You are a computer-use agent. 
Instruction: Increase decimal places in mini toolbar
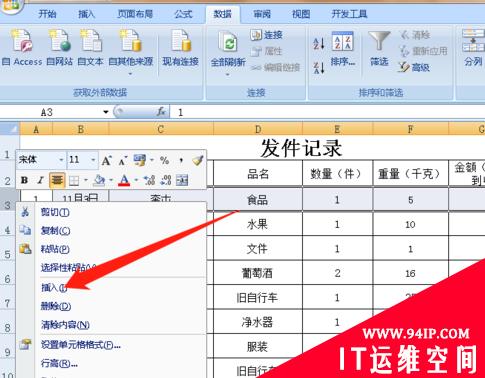click(x=149, y=180)
